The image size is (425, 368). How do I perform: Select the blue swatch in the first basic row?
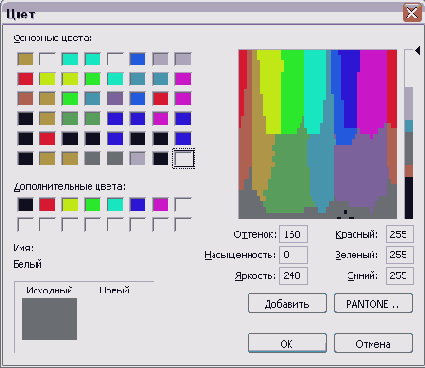137,59
